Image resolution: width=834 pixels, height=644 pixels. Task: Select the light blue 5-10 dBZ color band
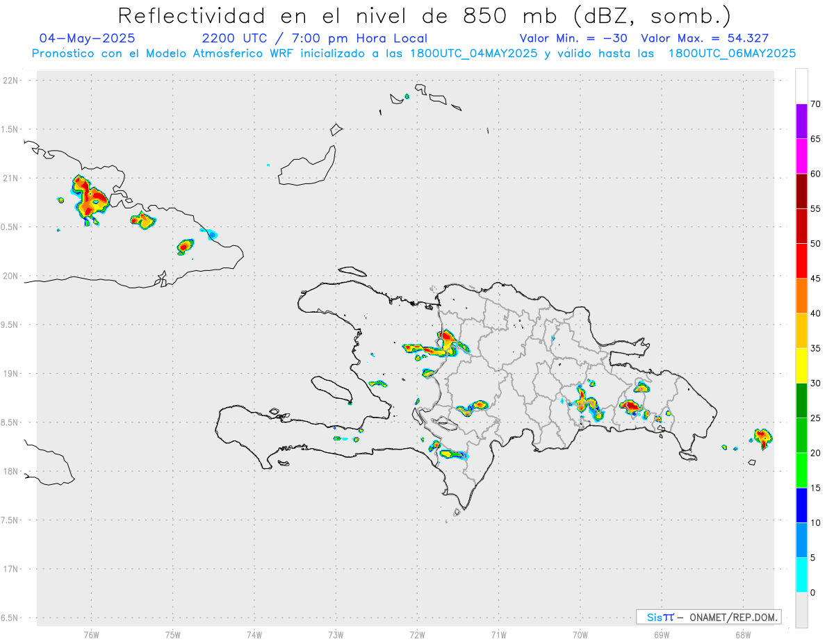pos(801,540)
